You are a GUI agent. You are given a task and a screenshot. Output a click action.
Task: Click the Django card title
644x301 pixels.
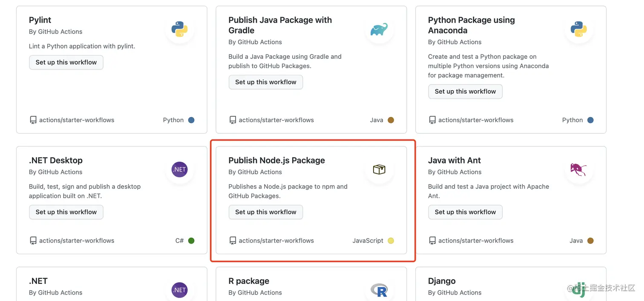[442, 281]
